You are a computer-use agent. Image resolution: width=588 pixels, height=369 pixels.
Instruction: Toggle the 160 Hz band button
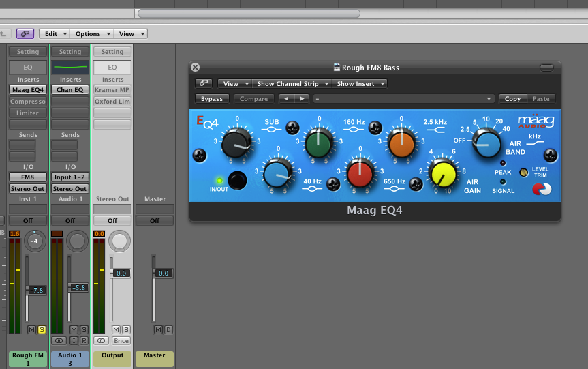point(375,128)
